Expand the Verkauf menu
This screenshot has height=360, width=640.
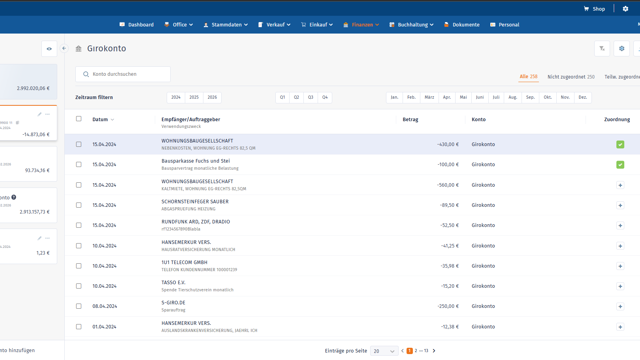pos(274,24)
